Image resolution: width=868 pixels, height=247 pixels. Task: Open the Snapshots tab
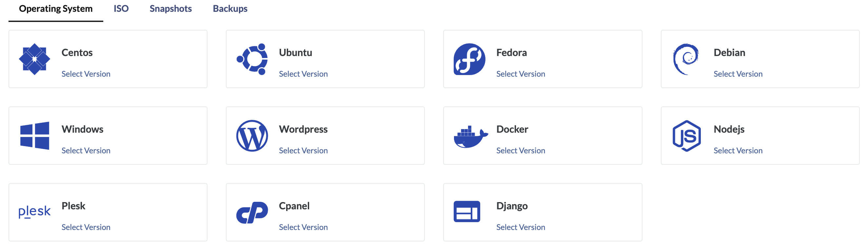click(170, 9)
